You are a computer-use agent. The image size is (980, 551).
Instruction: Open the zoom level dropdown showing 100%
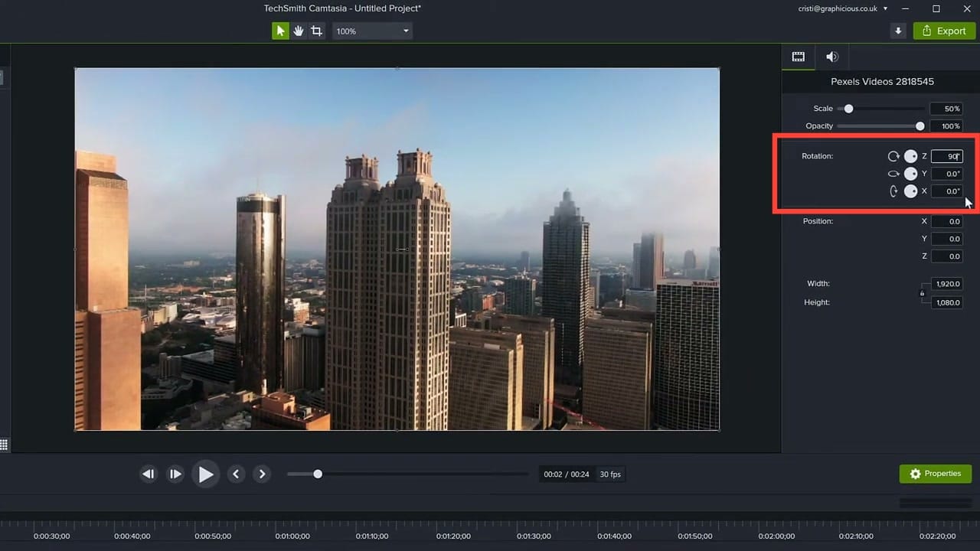pyautogui.click(x=371, y=31)
